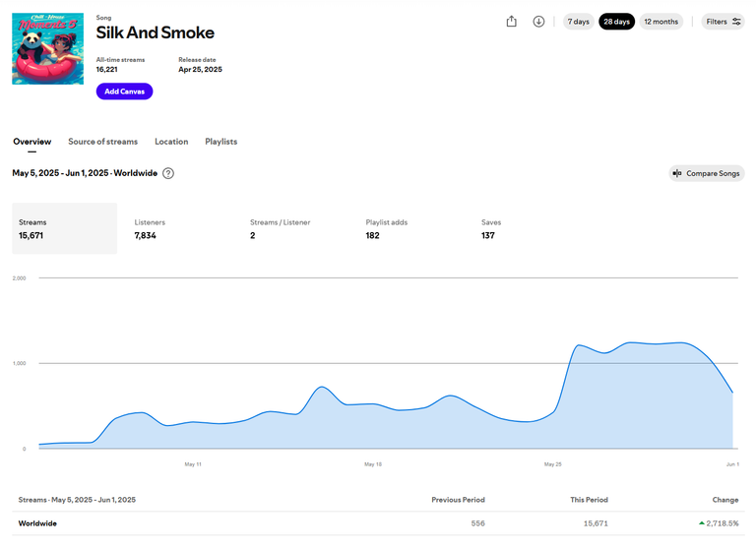This screenshot has width=756, height=550.
Task: Select the Streams metric card
Action: click(x=65, y=228)
